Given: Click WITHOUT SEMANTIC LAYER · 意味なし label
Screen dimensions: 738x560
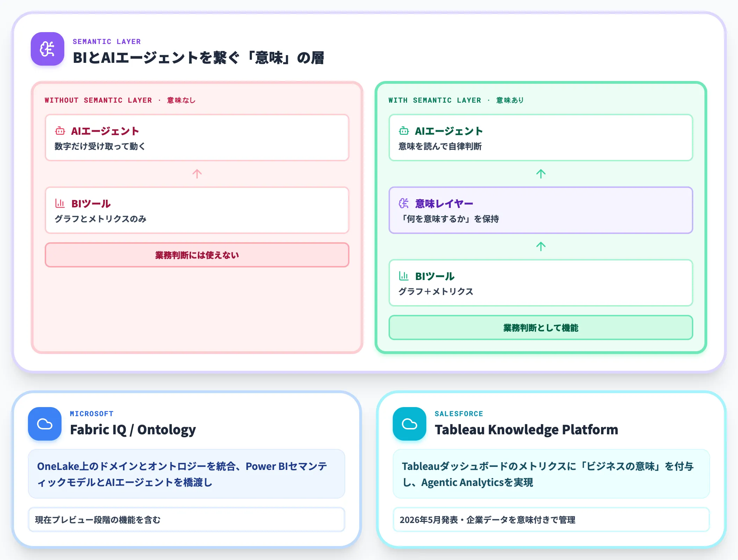Looking at the screenshot, I should coord(120,100).
